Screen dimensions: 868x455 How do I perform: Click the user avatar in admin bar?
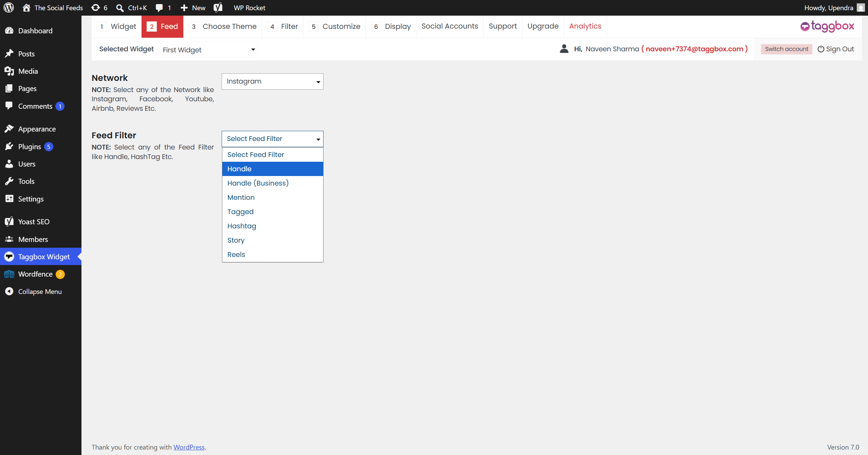[x=861, y=7]
